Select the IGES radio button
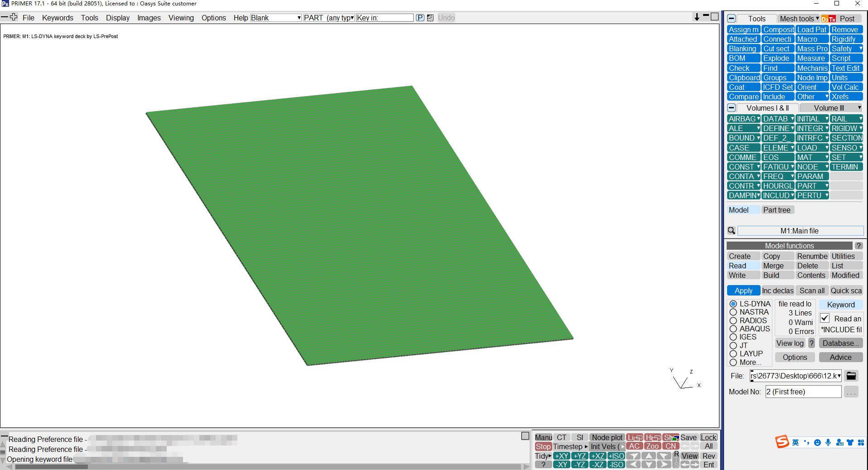Image resolution: width=868 pixels, height=470 pixels. [733, 337]
